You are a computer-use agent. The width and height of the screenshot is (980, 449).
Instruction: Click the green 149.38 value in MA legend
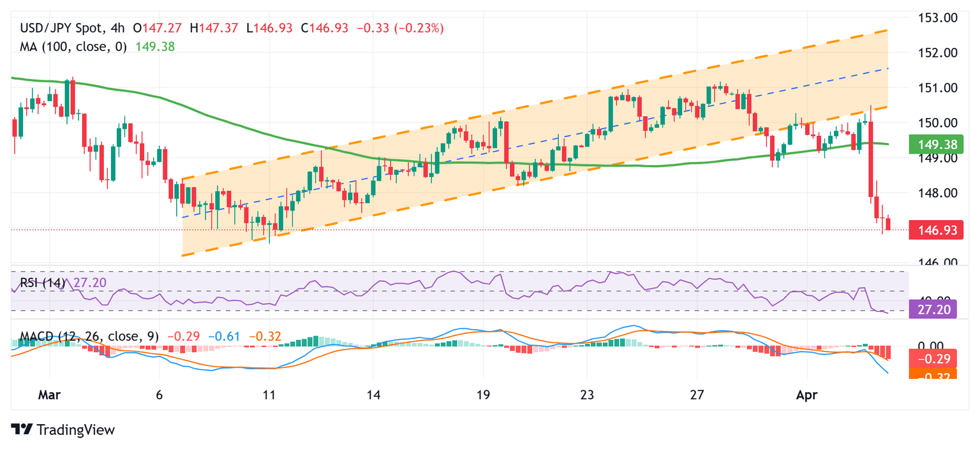click(155, 46)
